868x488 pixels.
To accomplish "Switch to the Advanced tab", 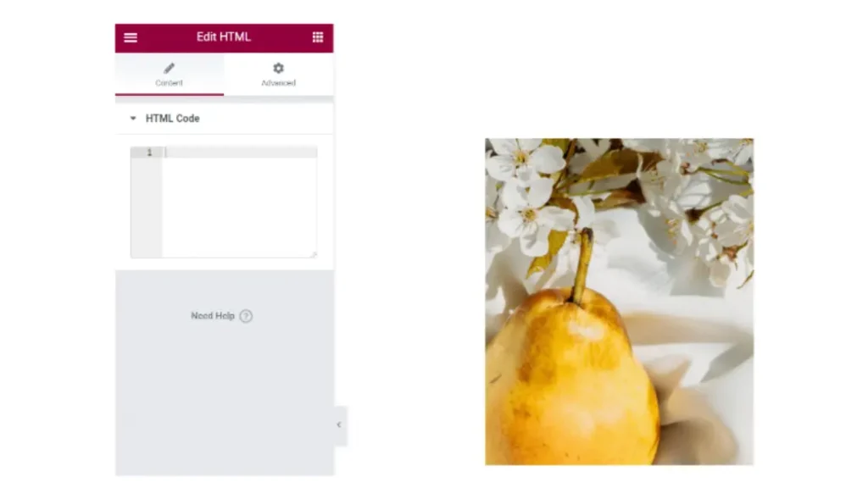I will pos(278,75).
